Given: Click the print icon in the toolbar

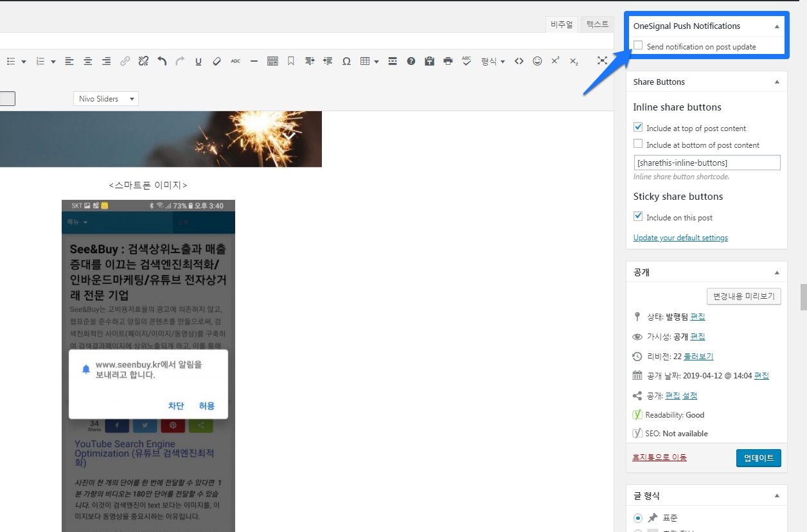Looking at the screenshot, I should [x=448, y=61].
